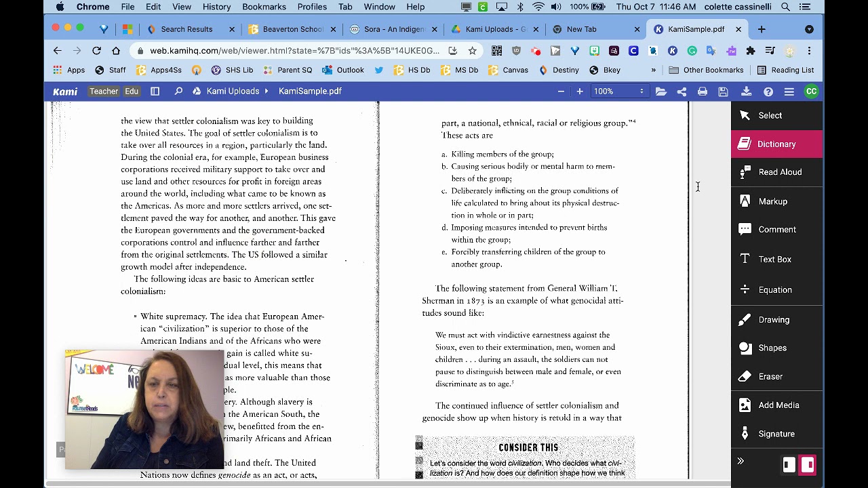Open the Canvas bookmark
This screenshot has width=868, height=488.
click(508, 70)
